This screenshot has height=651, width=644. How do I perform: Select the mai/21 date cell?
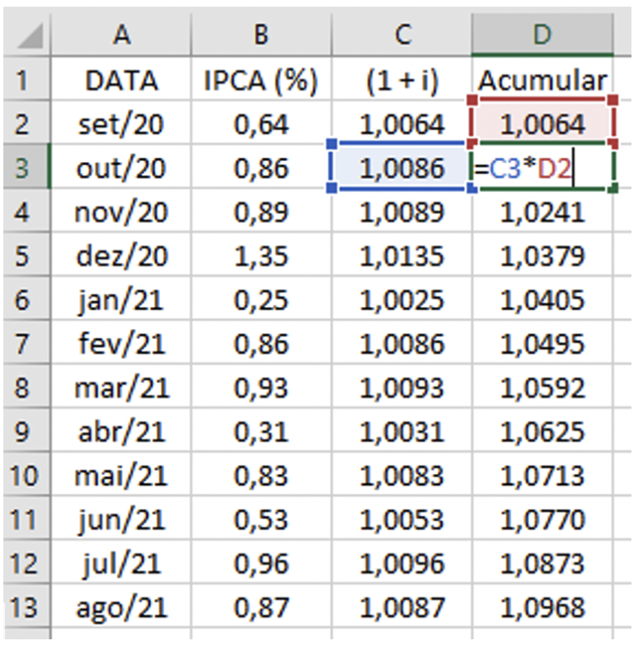pyautogui.click(x=121, y=475)
